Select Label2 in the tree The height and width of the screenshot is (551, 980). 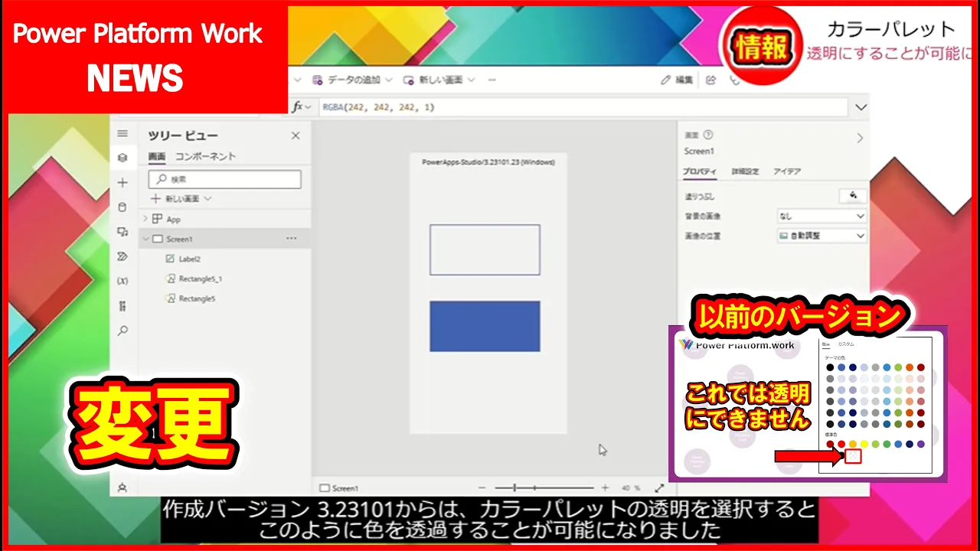click(189, 259)
